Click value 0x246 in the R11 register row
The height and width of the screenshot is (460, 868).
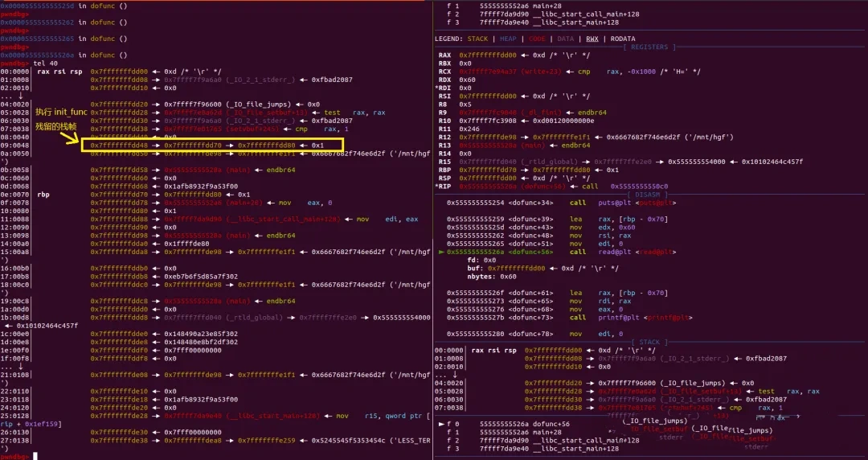(x=469, y=129)
